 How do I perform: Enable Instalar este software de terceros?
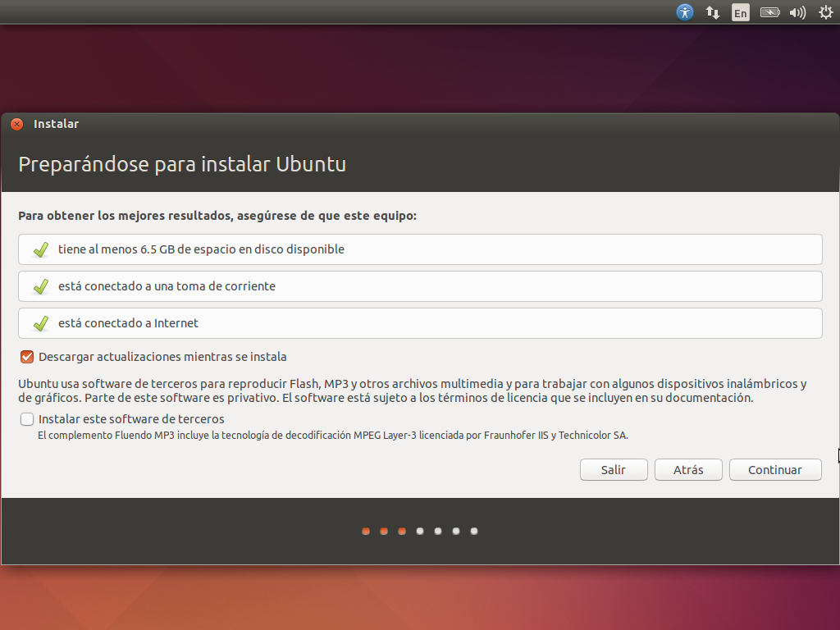tap(27, 419)
